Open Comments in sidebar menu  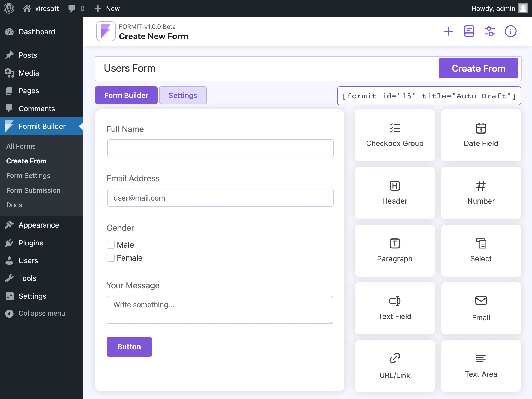tap(42, 109)
